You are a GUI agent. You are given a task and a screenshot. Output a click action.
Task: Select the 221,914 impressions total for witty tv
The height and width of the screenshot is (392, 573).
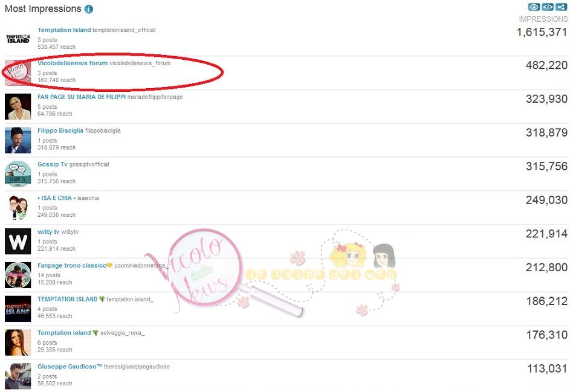(x=546, y=234)
